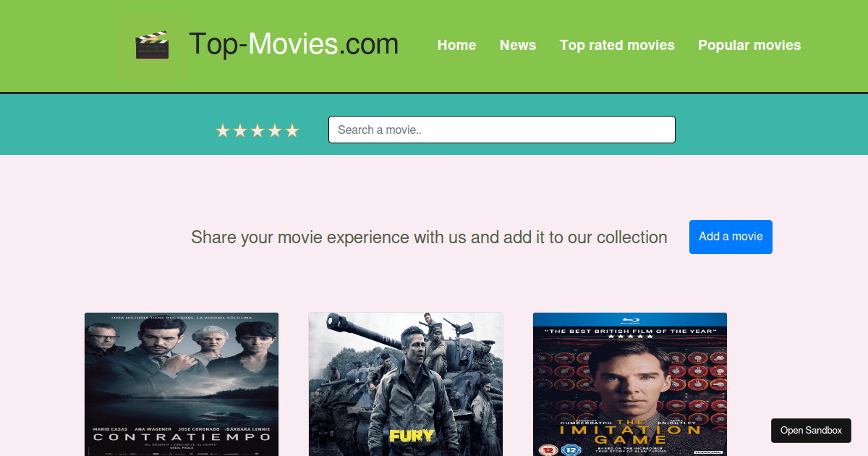Screen dimensions: 868x456
Task: Select the fourth rating star
Action: (274, 130)
